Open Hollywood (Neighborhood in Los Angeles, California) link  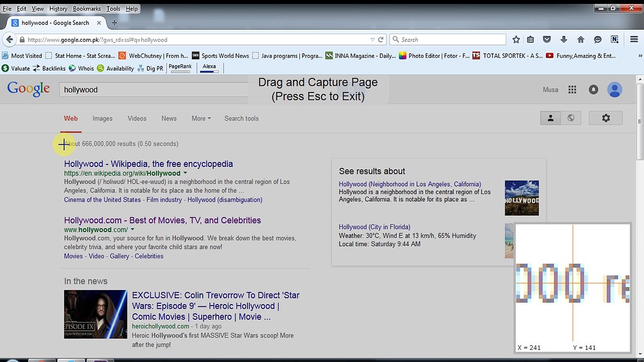(x=410, y=184)
